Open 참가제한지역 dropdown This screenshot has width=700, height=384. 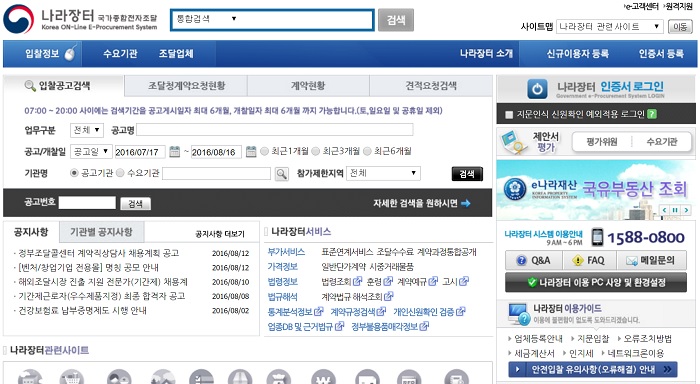tap(383, 173)
